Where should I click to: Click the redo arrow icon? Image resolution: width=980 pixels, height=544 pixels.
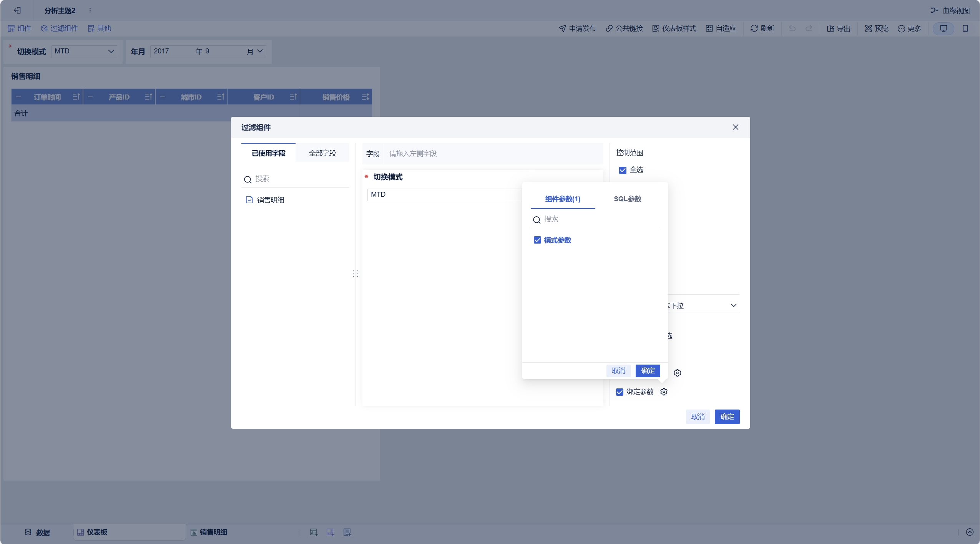tap(809, 28)
